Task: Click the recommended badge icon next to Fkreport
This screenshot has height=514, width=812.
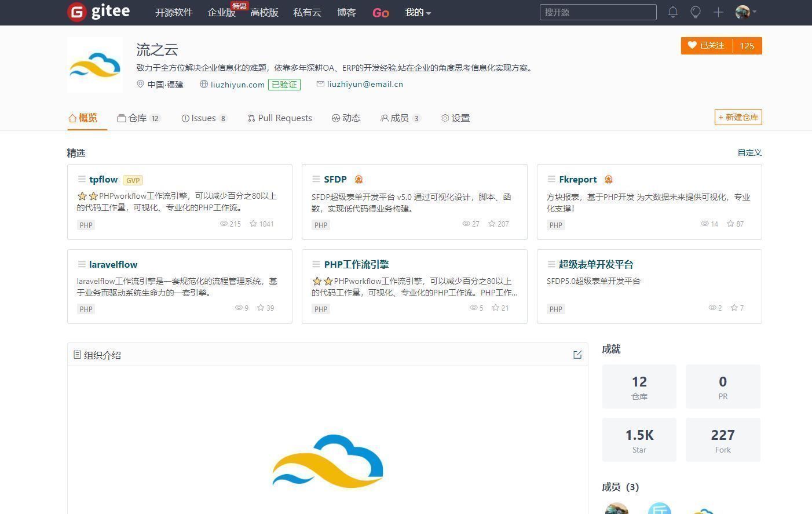Action: 608,179
